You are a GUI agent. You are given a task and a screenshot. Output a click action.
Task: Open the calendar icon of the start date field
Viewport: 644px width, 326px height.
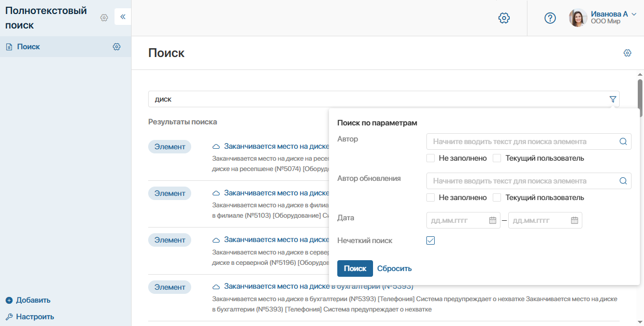[493, 220]
